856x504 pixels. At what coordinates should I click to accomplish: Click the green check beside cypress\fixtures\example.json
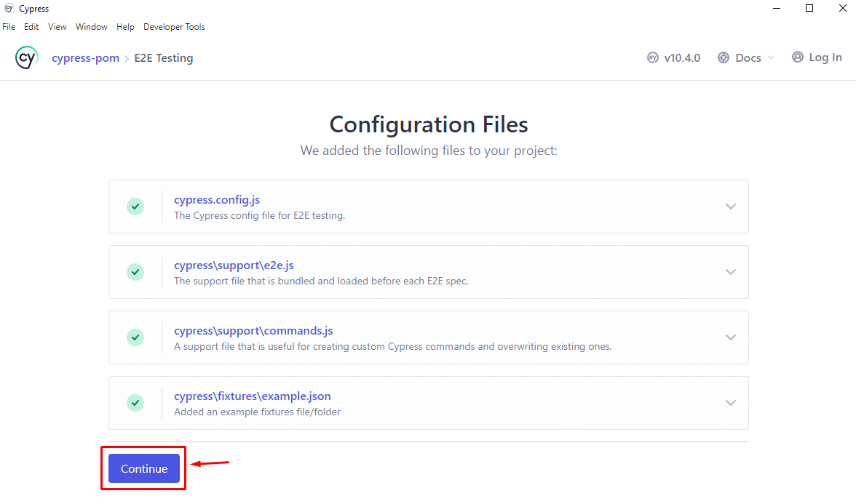point(135,403)
